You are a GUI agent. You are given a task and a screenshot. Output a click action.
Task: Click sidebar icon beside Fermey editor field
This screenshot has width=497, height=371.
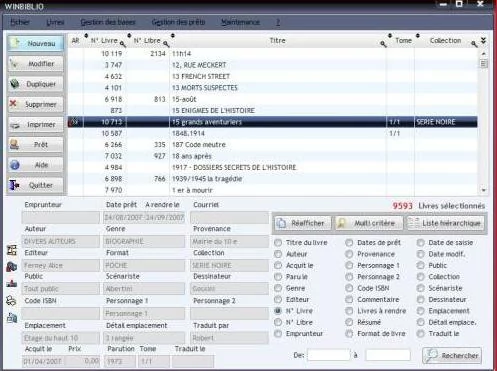(12, 267)
